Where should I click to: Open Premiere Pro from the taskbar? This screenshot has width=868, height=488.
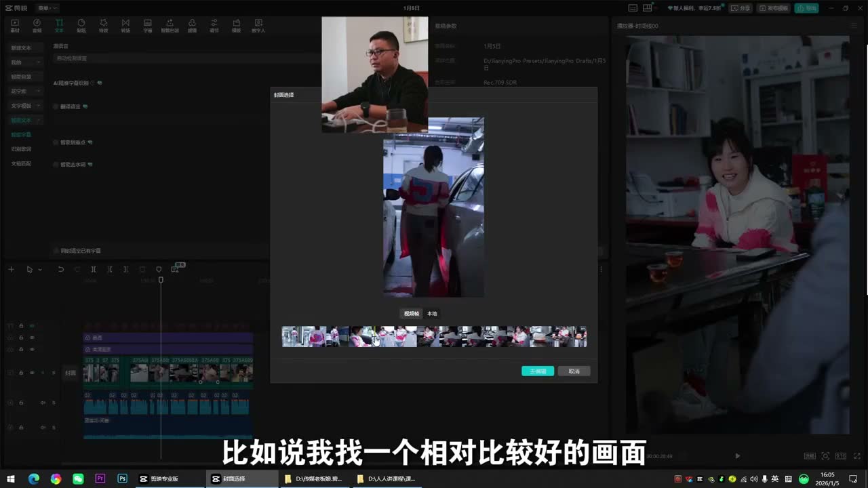[100, 479]
